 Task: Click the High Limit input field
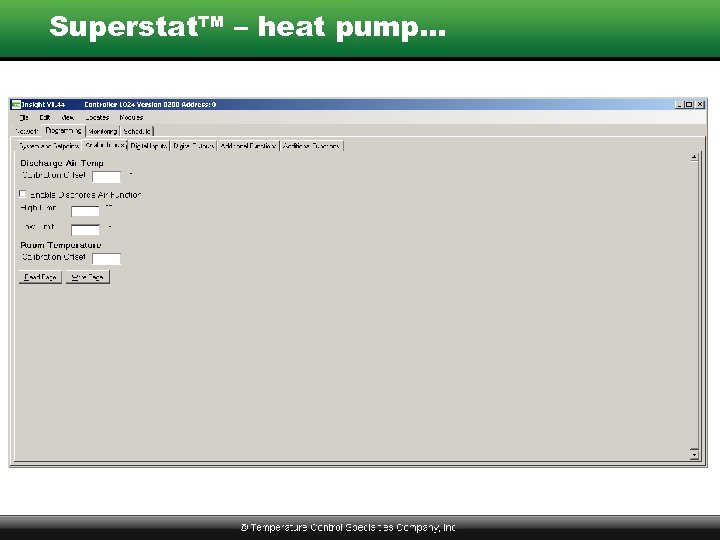tap(85, 211)
